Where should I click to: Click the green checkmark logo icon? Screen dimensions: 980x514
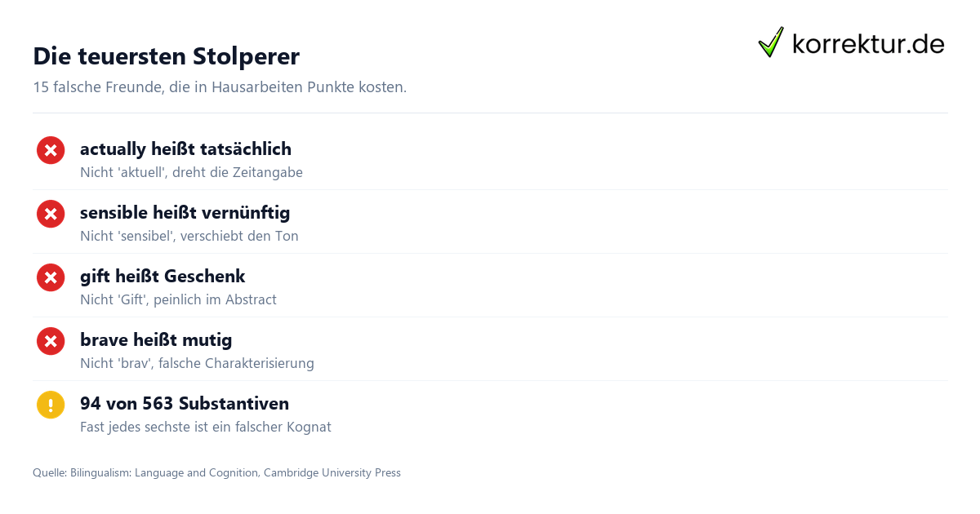tap(771, 42)
